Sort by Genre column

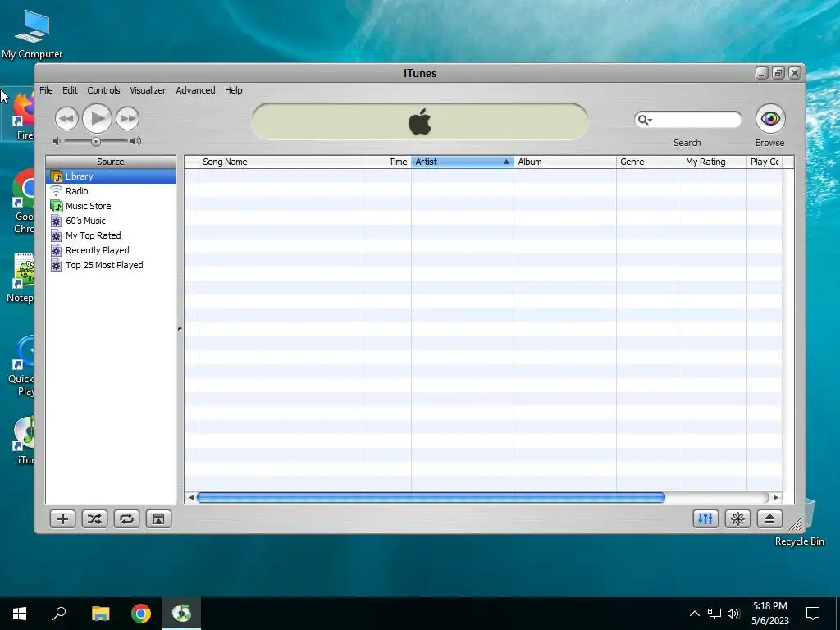pyautogui.click(x=649, y=162)
